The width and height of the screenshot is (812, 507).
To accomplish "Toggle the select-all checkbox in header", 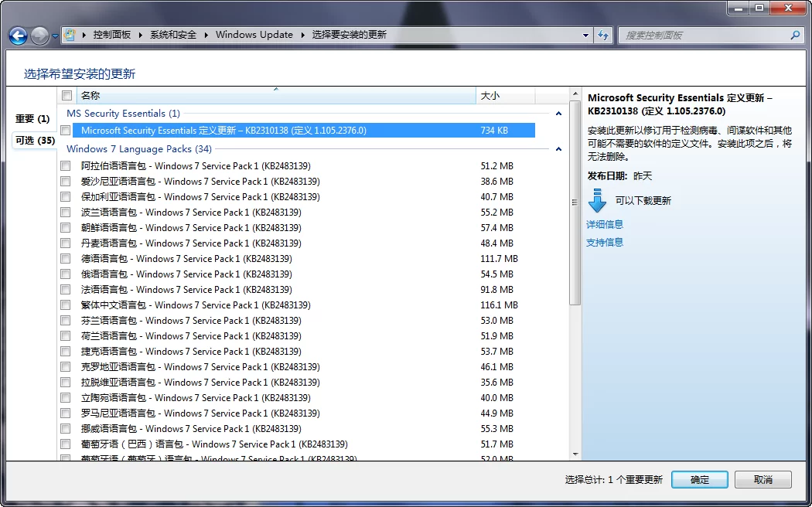I will [x=67, y=95].
